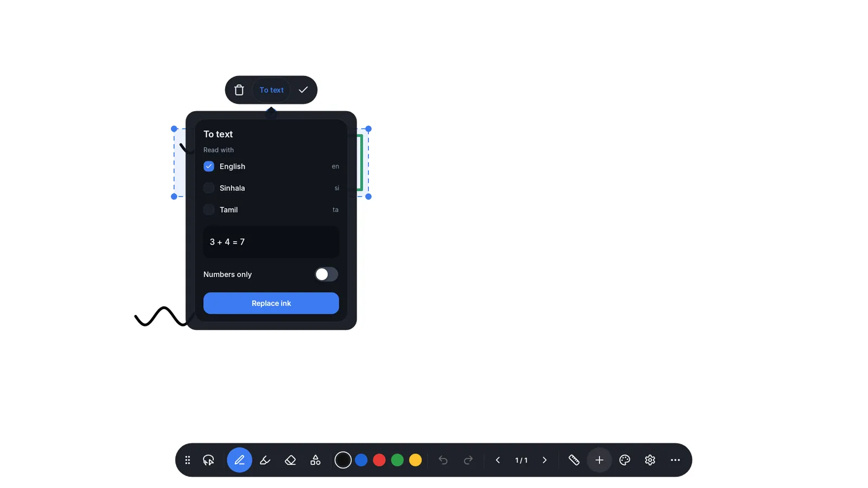This screenshot has height=488, width=868.
Task: Pick the red ink color
Action: click(x=379, y=460)
